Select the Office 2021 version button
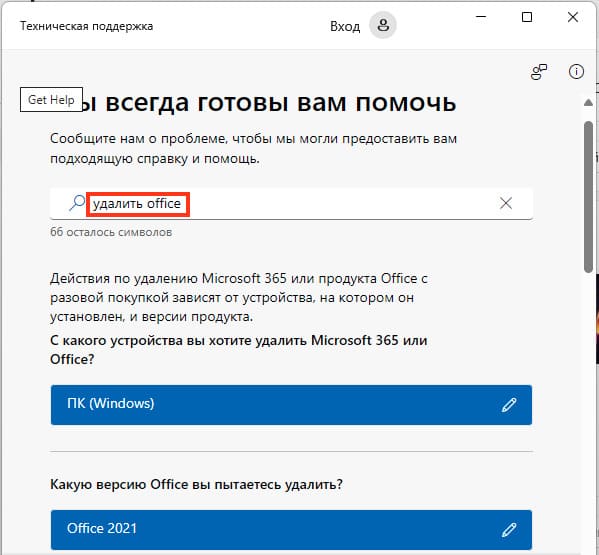Screen dimensions: 599x555 291,530
